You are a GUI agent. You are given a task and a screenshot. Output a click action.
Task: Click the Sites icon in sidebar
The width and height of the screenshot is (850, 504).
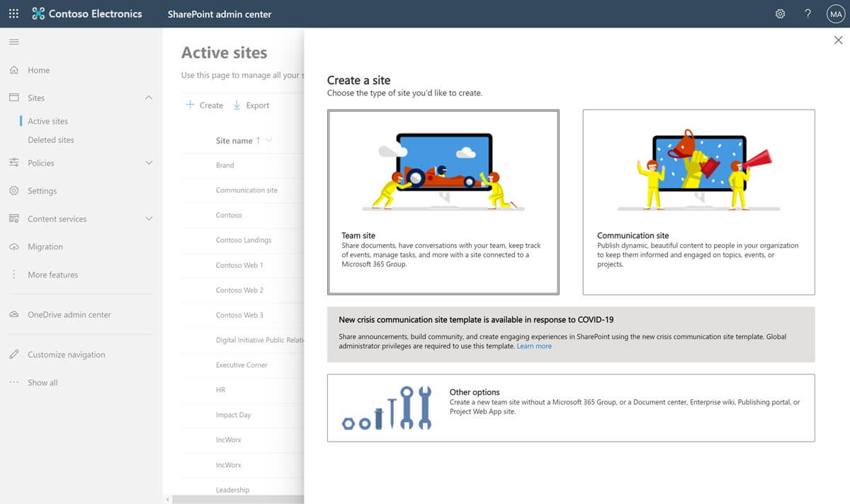[13, 98]
